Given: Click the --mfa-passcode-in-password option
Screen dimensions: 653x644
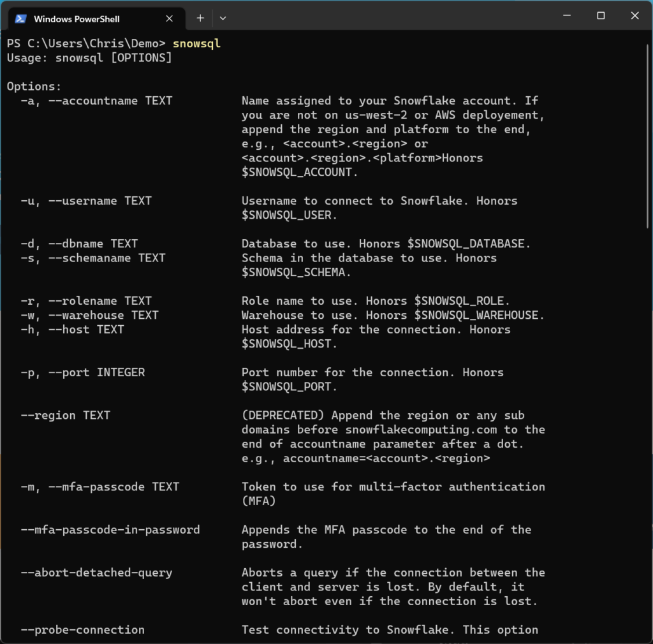Looking at the screenshot, I should click(110, 530).
